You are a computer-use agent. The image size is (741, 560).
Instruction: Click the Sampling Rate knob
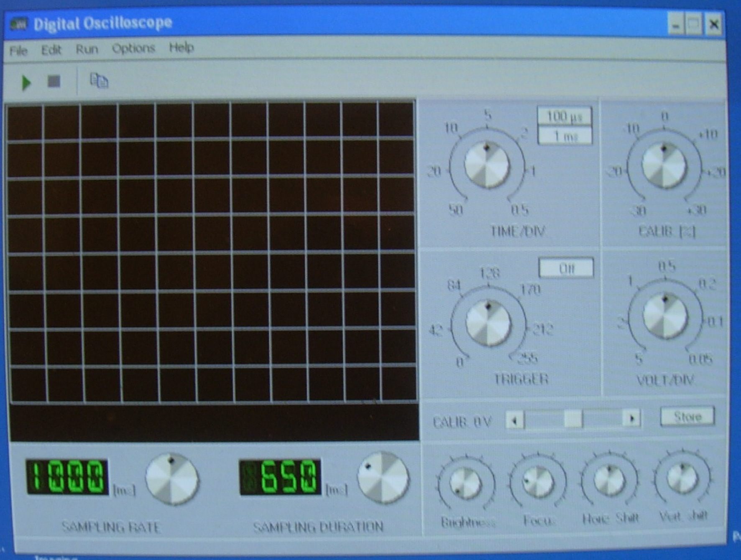coord(172,479)
